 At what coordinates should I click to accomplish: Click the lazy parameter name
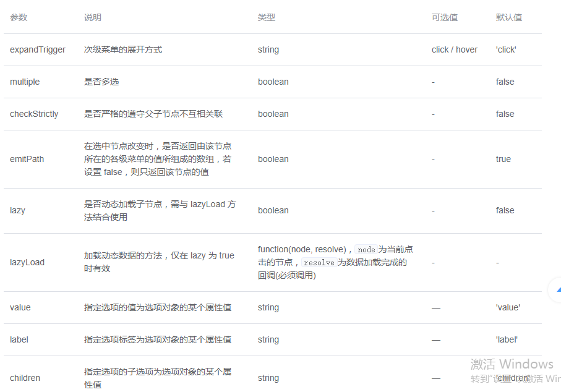click(x=17, y=210)
